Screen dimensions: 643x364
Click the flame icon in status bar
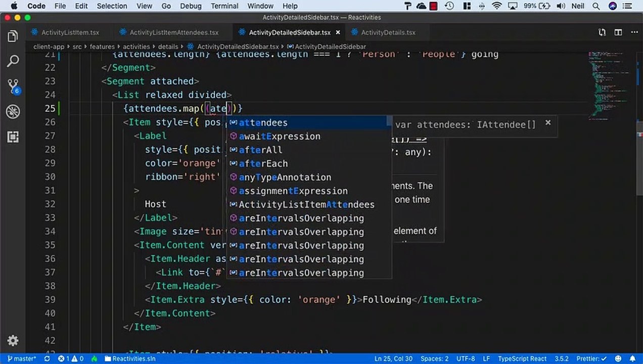[94, 358]
